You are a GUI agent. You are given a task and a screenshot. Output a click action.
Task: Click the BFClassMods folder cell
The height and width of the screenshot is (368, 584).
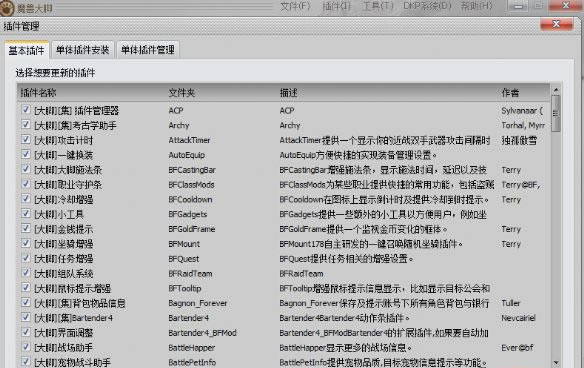(x=191, y=185)
